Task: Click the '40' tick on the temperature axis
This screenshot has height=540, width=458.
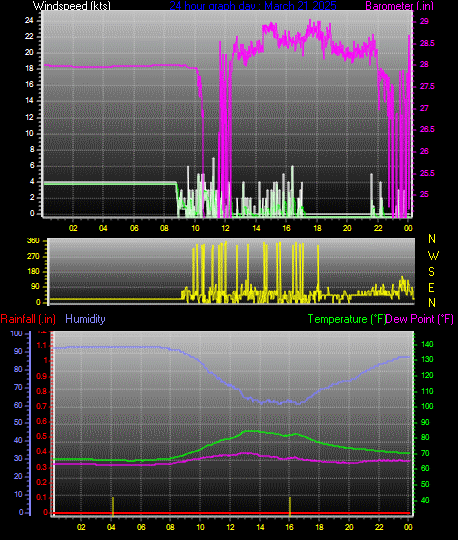Action: 425,500
